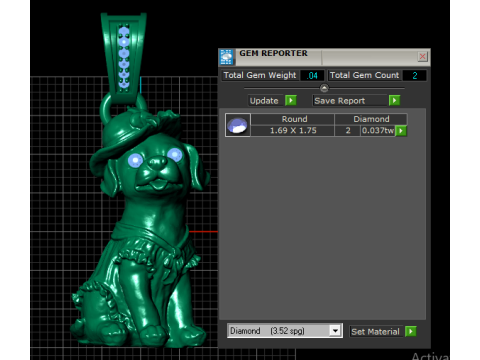Viewport: 480px width, 360px height.
Task: Click green arrow beside Set Material
Action: point(411,331)
